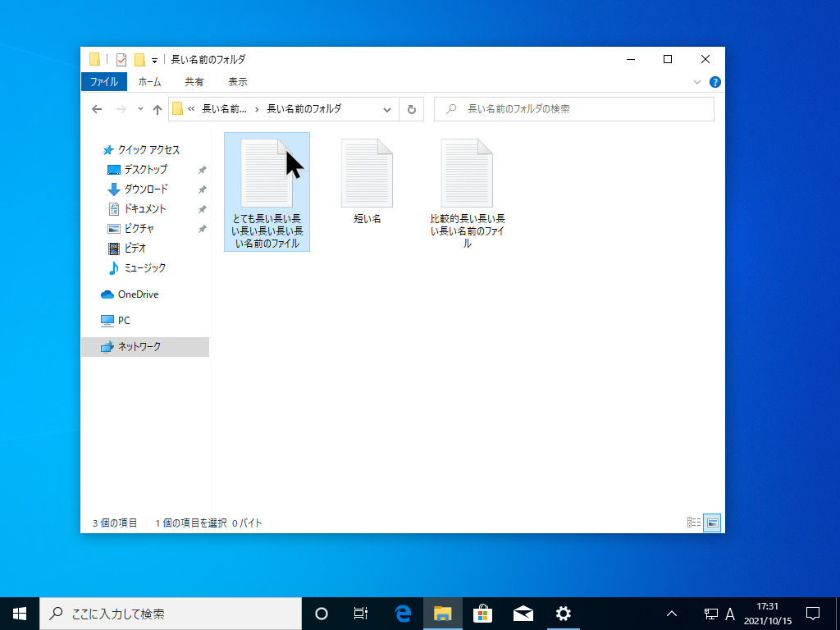Screen dimensions: 840x630
Task: Click the New Folder icon in title bar
Action: point(139,59)
